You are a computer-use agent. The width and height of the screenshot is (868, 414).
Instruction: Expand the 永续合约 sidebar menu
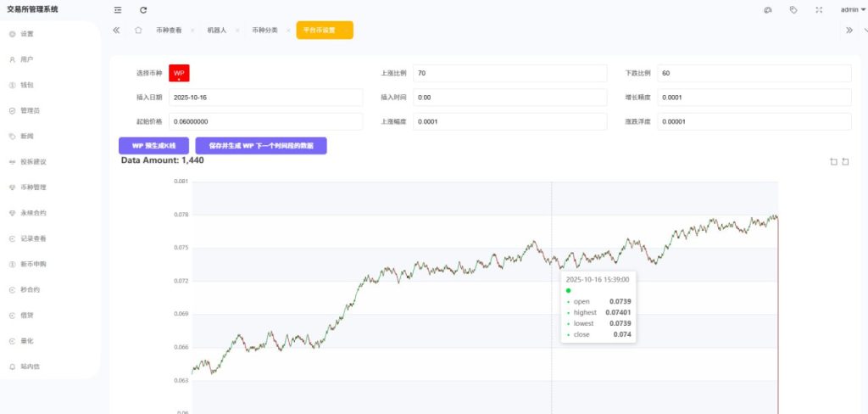click(33, 213)
